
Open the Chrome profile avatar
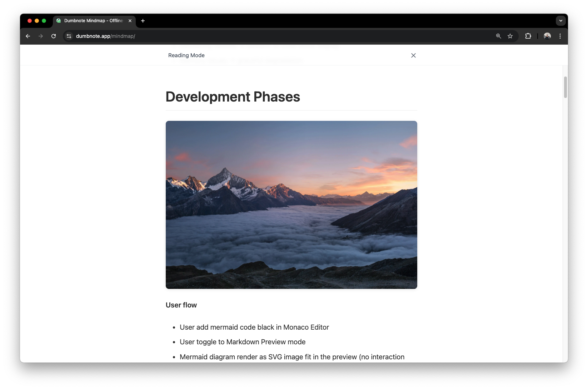[x=547, y=36]
